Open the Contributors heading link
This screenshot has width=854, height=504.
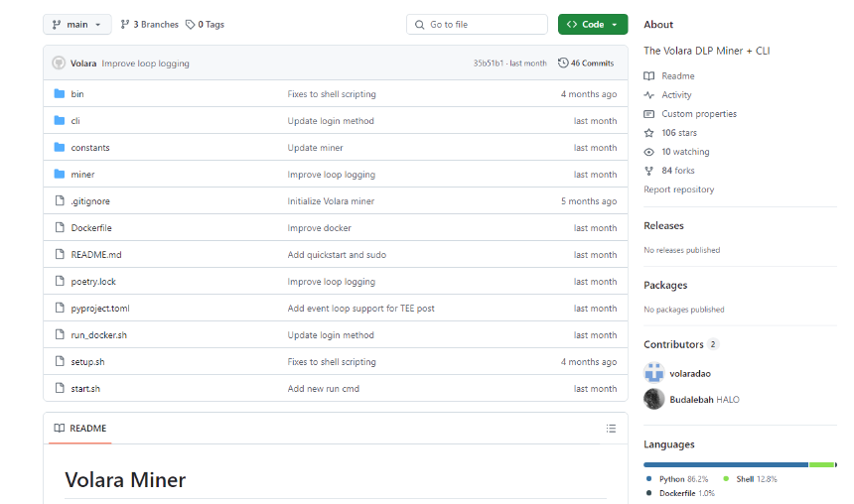[681, 344]
